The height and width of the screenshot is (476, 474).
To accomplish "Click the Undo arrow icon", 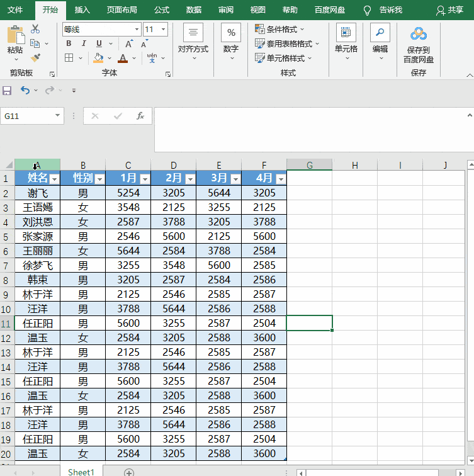I will click(25, 91).
